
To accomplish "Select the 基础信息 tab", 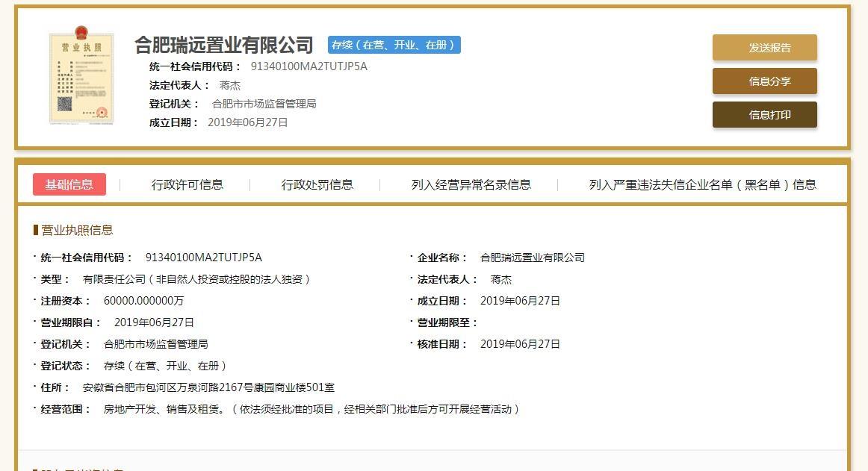I will (x=69, y=184).
